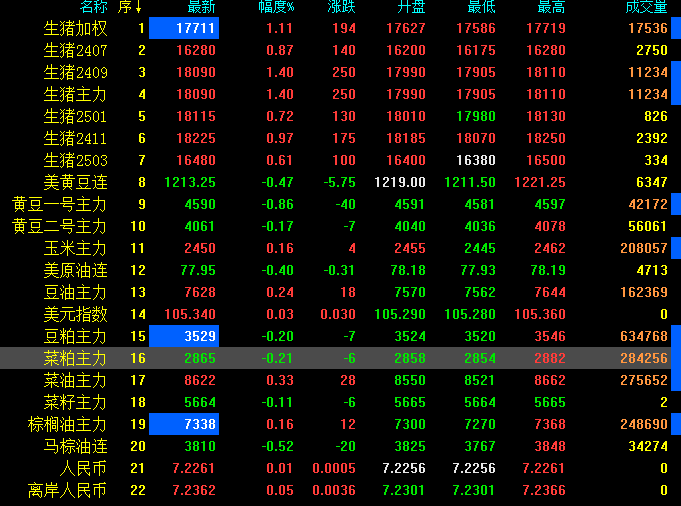Select the 马棕油连 row name
681x506 pixels.
(76, 446)
